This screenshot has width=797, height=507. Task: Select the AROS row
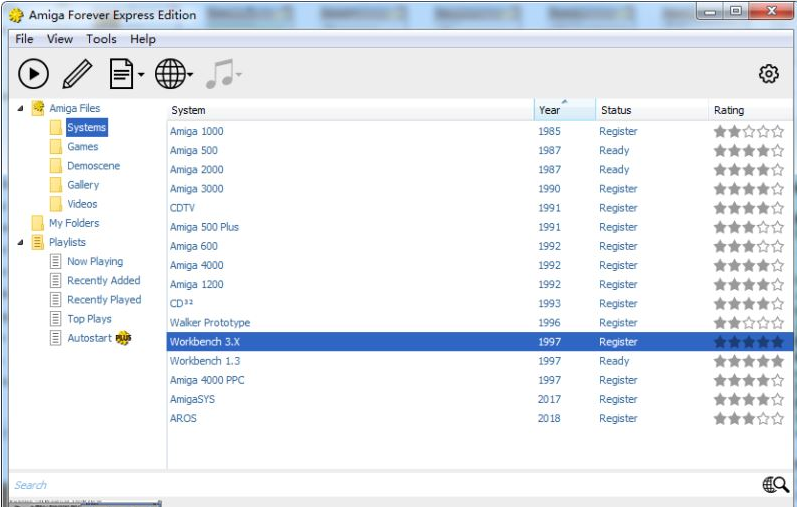480,419
